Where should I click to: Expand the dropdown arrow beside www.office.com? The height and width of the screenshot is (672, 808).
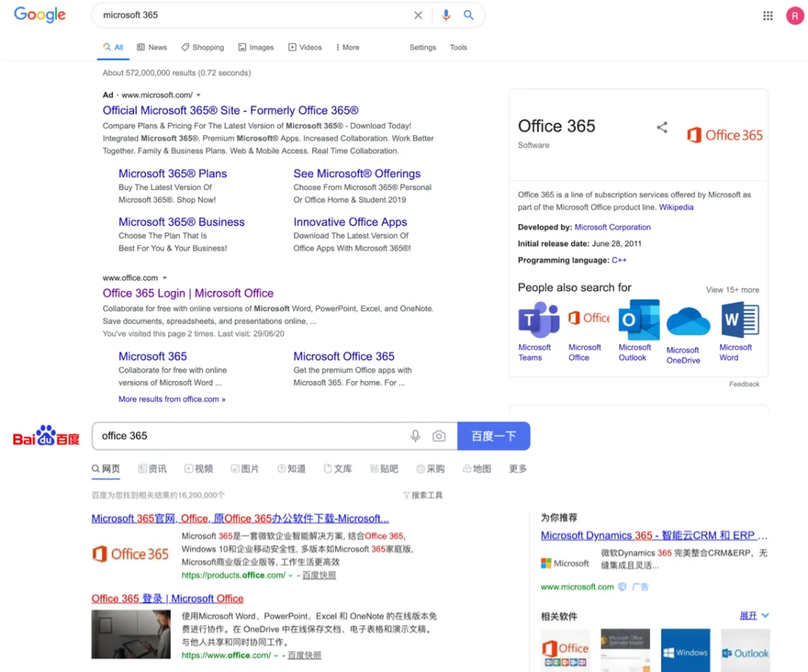point(165,278)
